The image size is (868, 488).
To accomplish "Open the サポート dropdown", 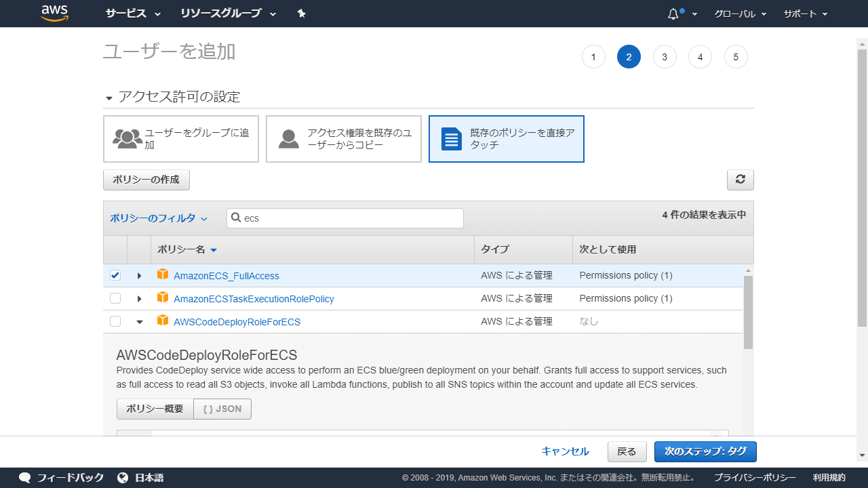I will (804, 13).
